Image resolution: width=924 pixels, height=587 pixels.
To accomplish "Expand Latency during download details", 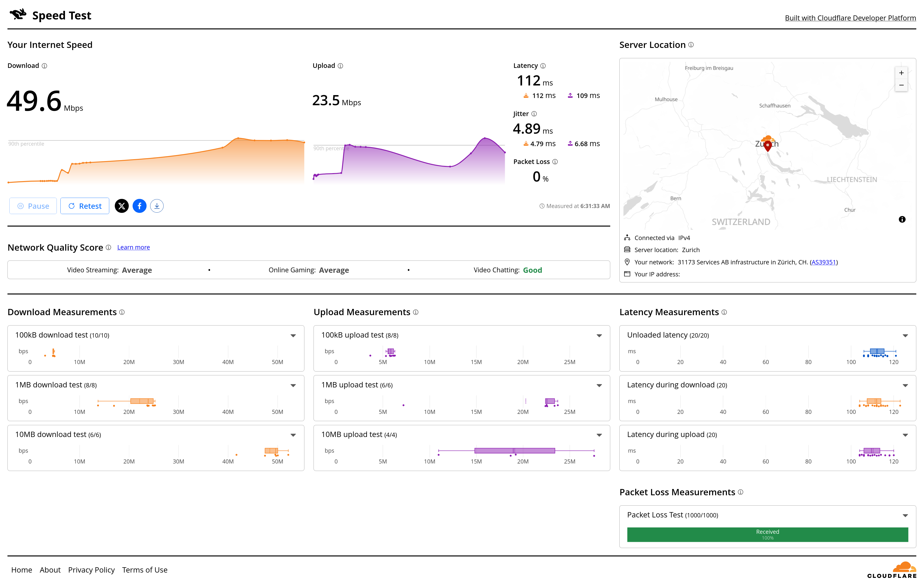I will coord(905,385).
